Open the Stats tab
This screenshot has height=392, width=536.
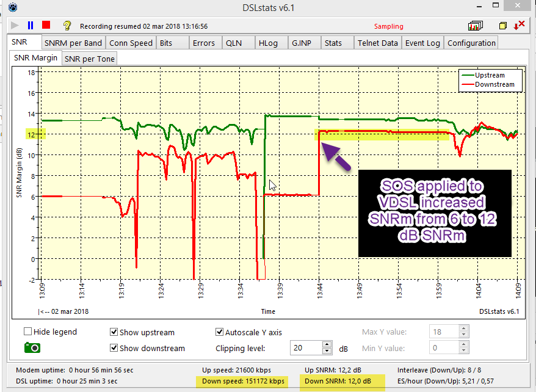[x=337, y=43]
